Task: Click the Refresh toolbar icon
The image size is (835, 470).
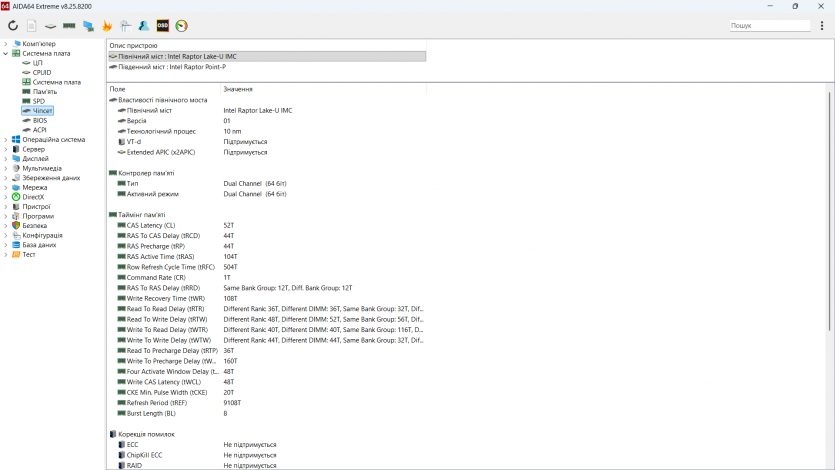Action: (13, 25)
